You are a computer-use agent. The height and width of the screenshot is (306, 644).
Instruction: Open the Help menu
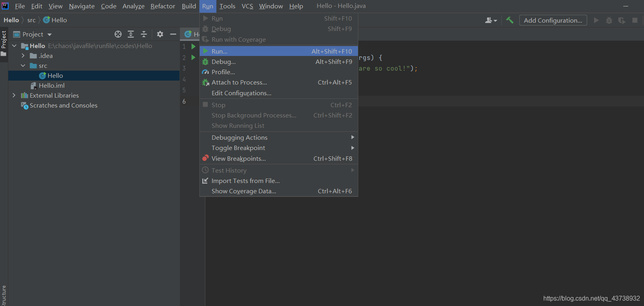[296, 6]
